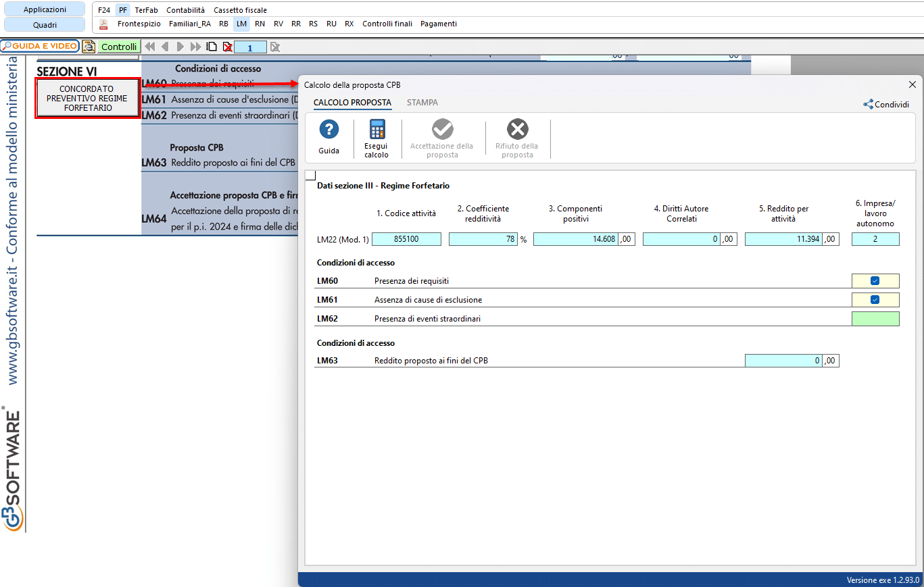The height and width of the screenshot is (587, 924).
Task: Open the PF menu
Action: (122, 10)
